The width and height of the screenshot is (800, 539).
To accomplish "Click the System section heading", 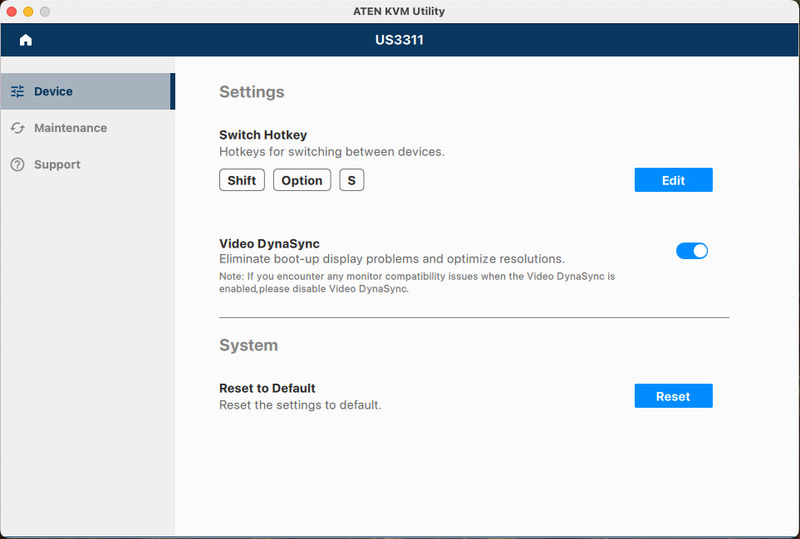I will pyautogui.click(x=248, y=345).
